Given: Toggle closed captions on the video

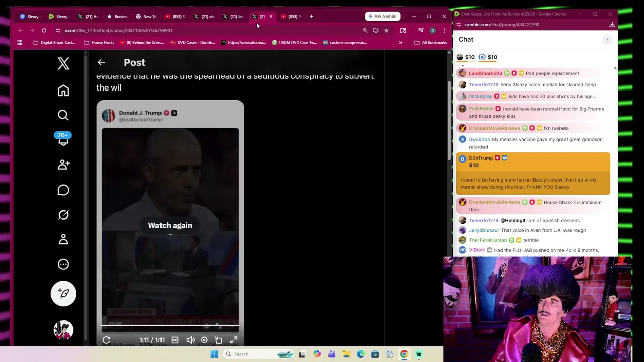Looking at the screenshot, I should pos(175,340).
